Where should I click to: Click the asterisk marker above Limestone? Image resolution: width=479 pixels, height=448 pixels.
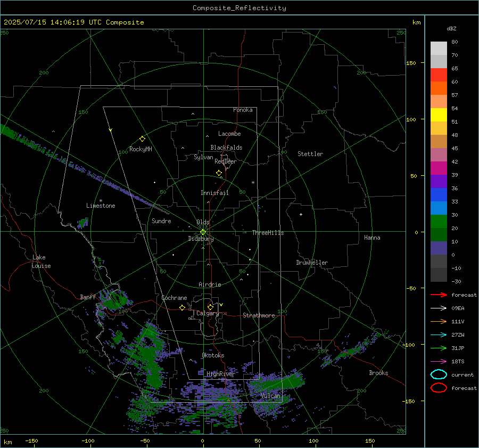(x=101, y=201)
